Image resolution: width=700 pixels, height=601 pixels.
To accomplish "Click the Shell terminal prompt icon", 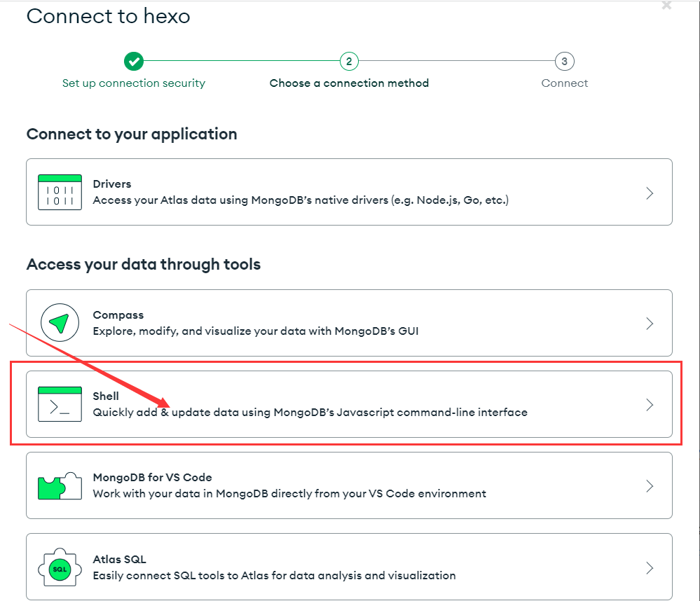I will (x=60, y=404).
